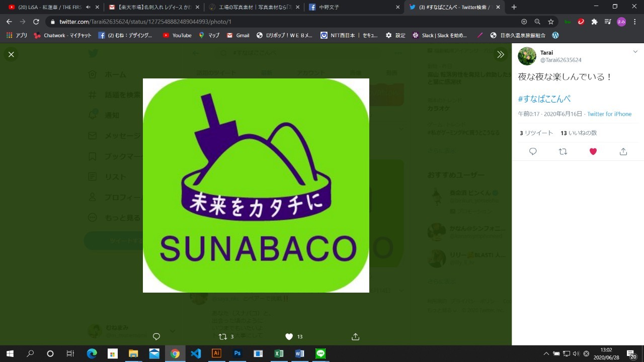644x362 pixels.
Task: Switch to the 楽天市場 Gmail tab
Action: point(154,7)
